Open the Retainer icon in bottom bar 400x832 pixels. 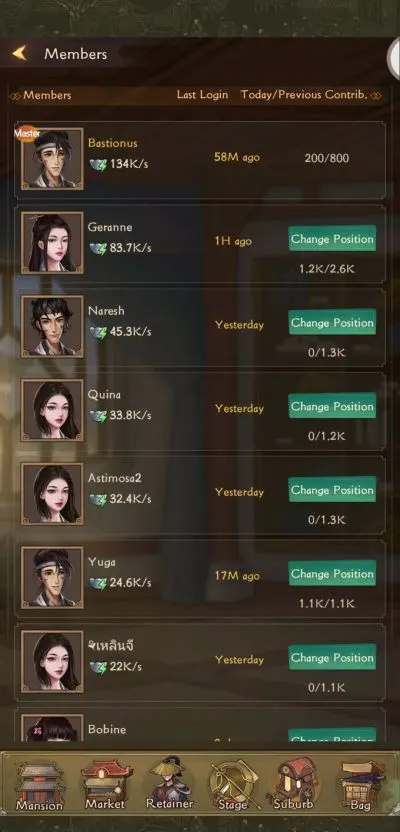pyautogui.click(x=170, y=784)
